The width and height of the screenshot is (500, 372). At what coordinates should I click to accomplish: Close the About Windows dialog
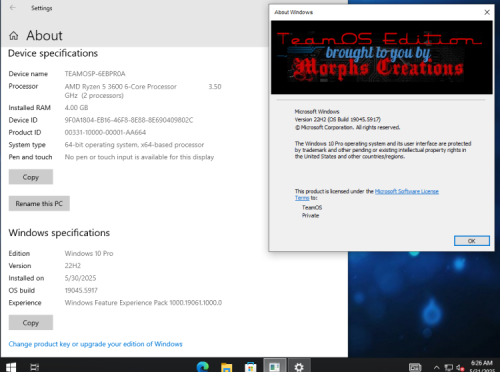point(487,12)
